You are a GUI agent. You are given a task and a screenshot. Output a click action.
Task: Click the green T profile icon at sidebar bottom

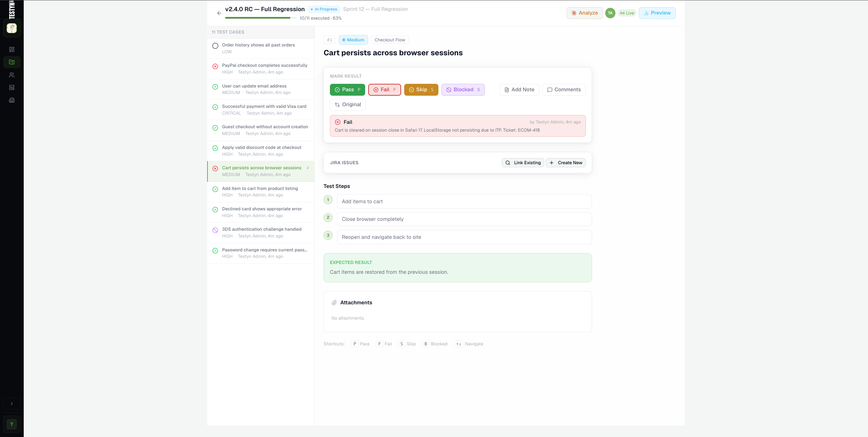tap(12, 424)
